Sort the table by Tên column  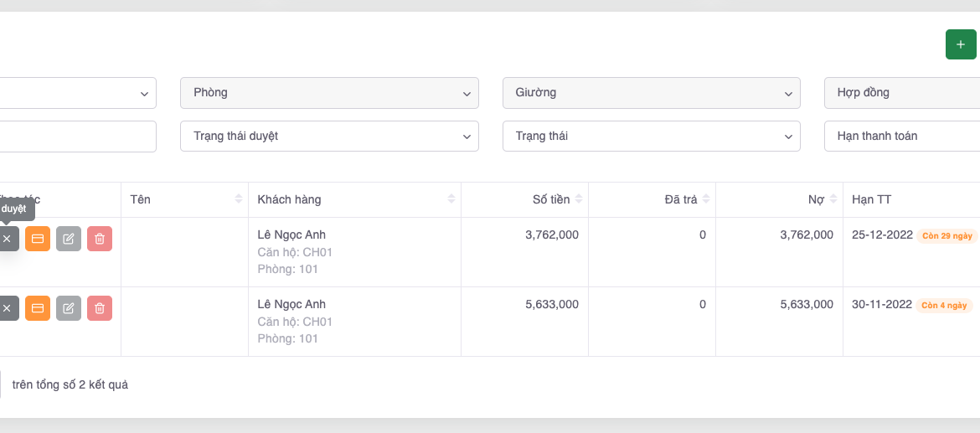239,199
